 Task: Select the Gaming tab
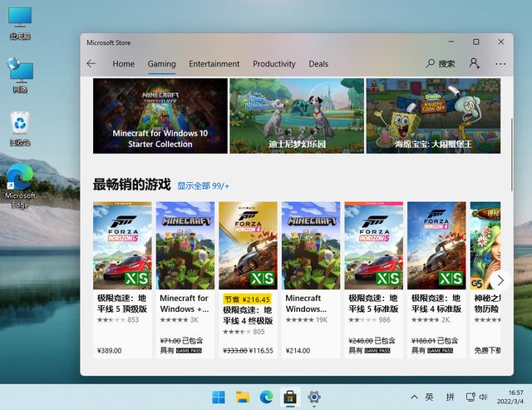click(161, 64)
